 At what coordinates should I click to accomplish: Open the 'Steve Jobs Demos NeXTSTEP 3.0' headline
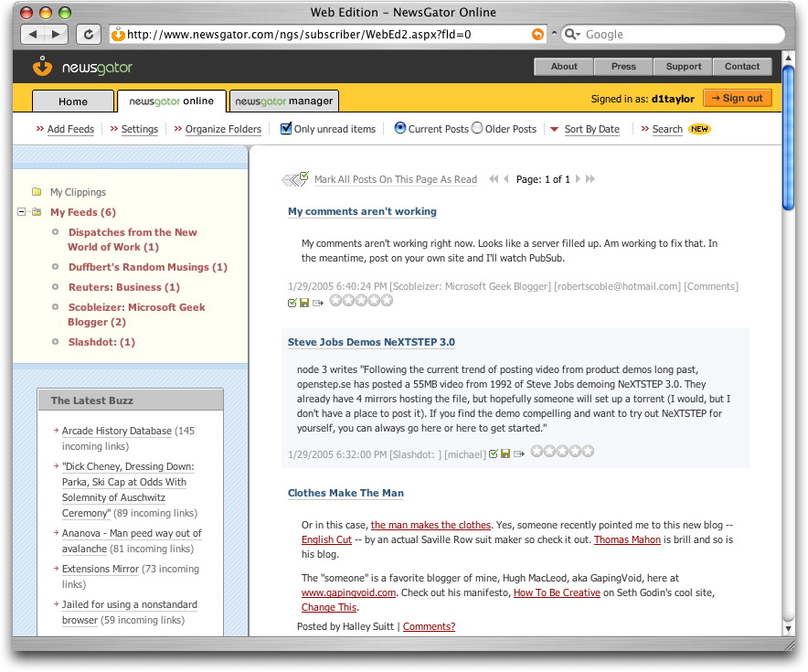click(371, 342)
